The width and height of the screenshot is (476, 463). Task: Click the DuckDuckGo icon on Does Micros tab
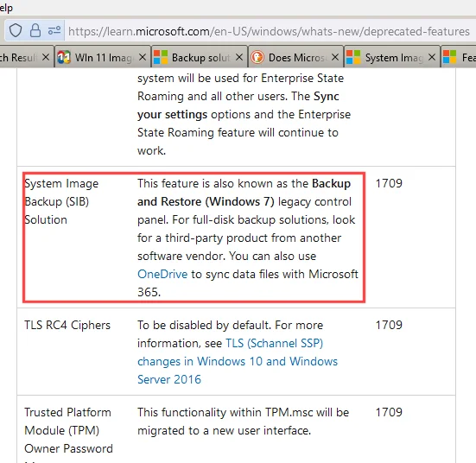[x=257, y=57]
